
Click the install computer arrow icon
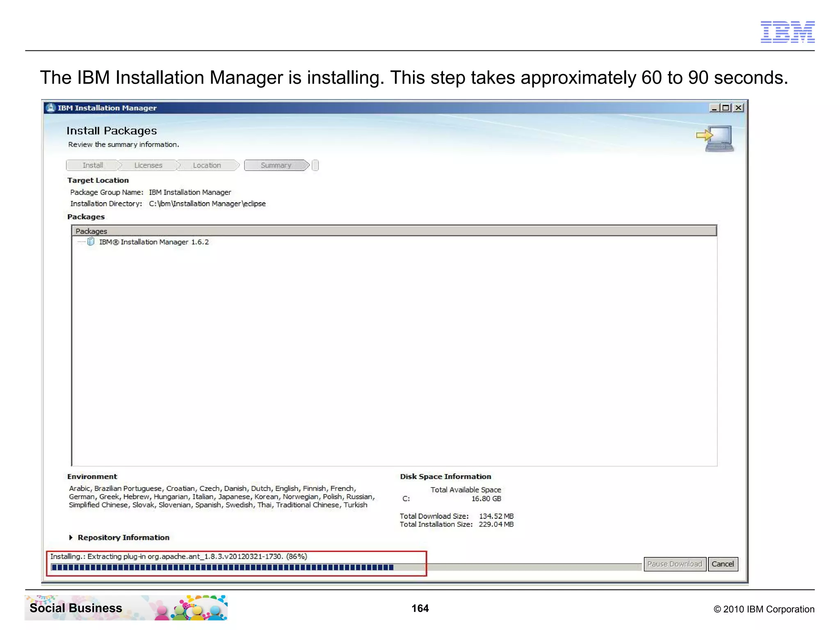[x=715, y=139]
